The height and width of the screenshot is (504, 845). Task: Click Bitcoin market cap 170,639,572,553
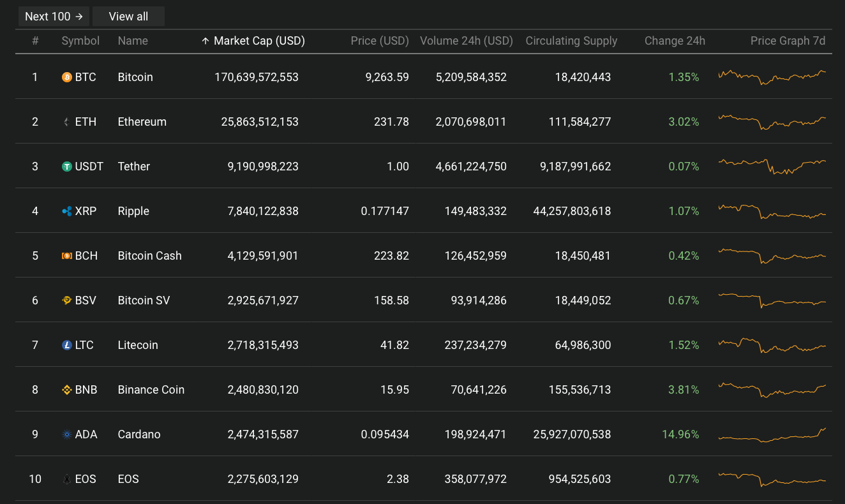(x=257, y=77)
